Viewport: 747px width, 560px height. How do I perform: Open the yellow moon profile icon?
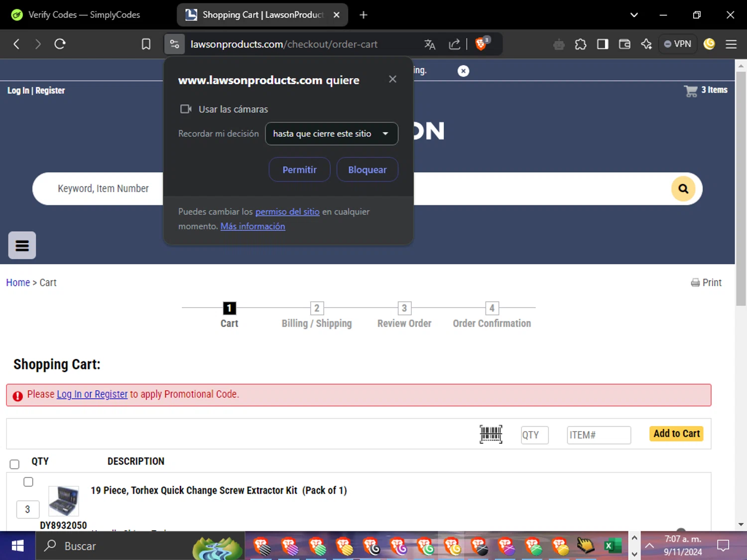[709, 44]
